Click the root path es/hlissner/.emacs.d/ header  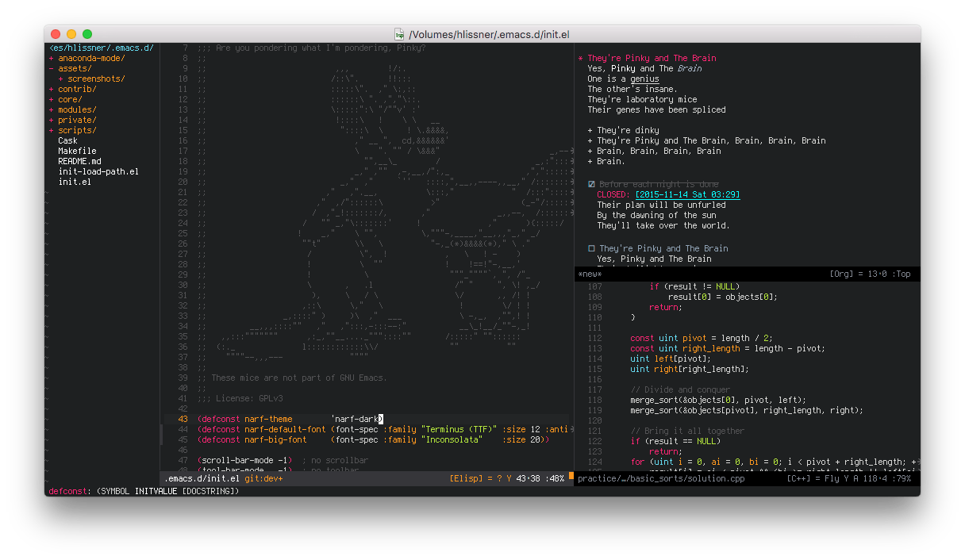102,48
